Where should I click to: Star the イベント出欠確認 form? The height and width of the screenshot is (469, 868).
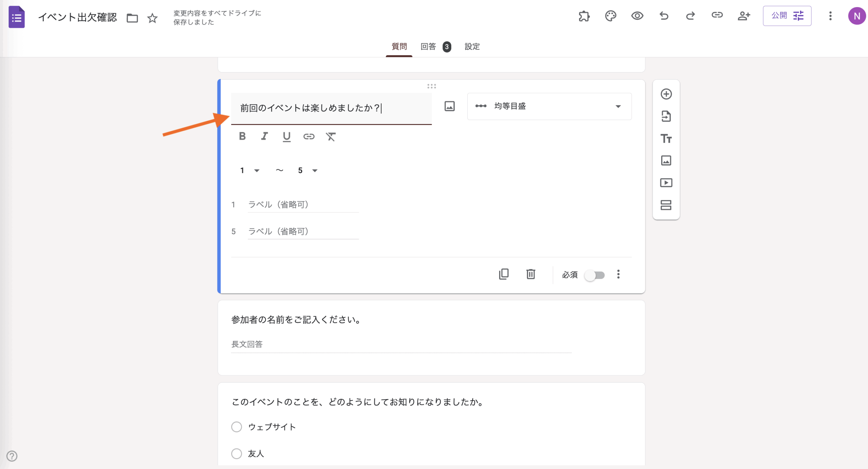click(152, 18)
